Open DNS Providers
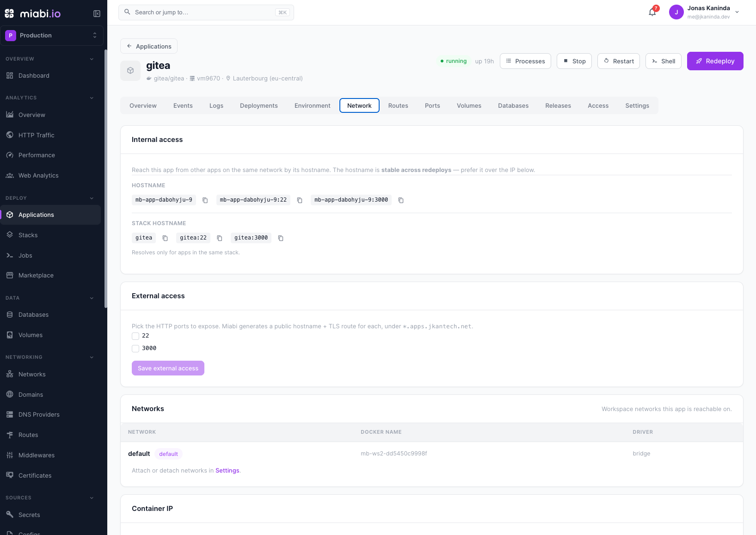The width and height of the screenshot is (756, 535). click(50, 414)
